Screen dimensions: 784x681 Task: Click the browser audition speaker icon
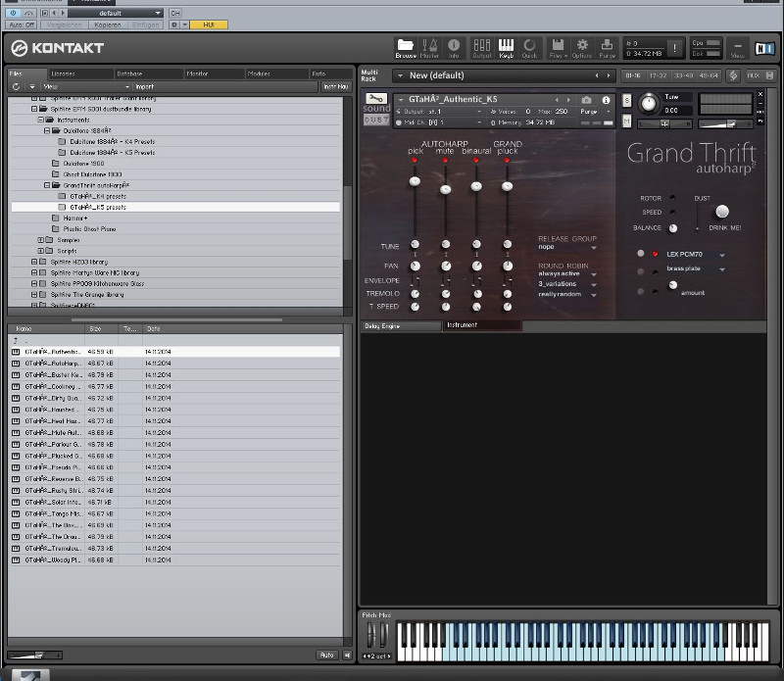point(347,655)
